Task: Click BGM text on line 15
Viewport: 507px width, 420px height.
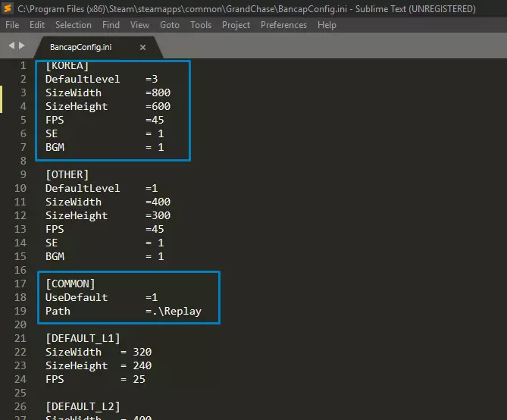Action: (x=55, y=256)
